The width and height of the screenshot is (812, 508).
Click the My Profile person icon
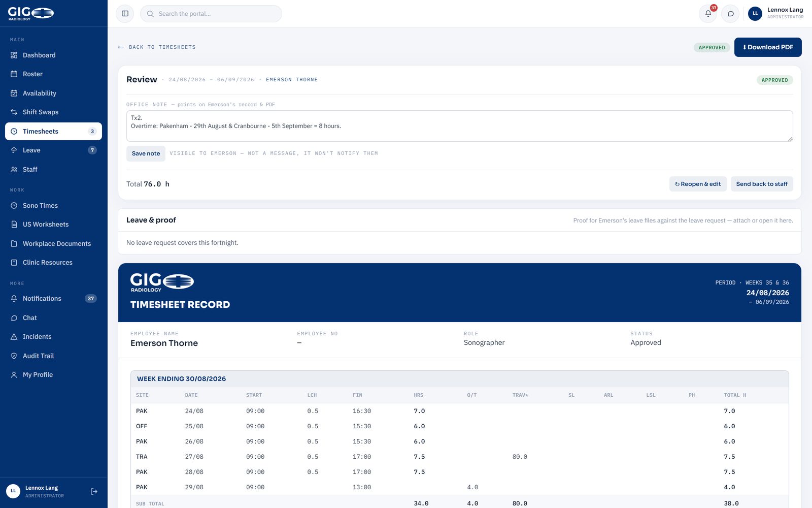click(14, 375)
